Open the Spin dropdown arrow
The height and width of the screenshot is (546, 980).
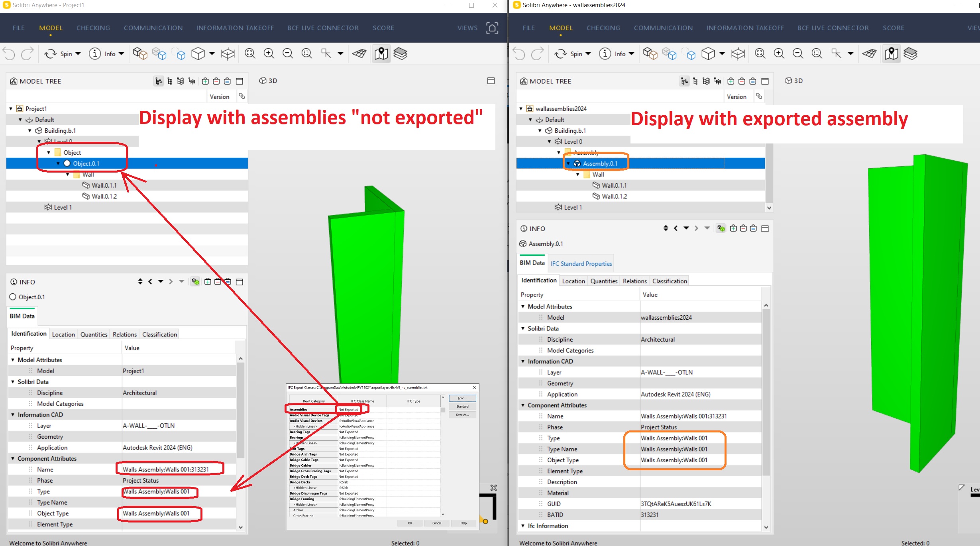pyautogui.click(x=78, y=53)
